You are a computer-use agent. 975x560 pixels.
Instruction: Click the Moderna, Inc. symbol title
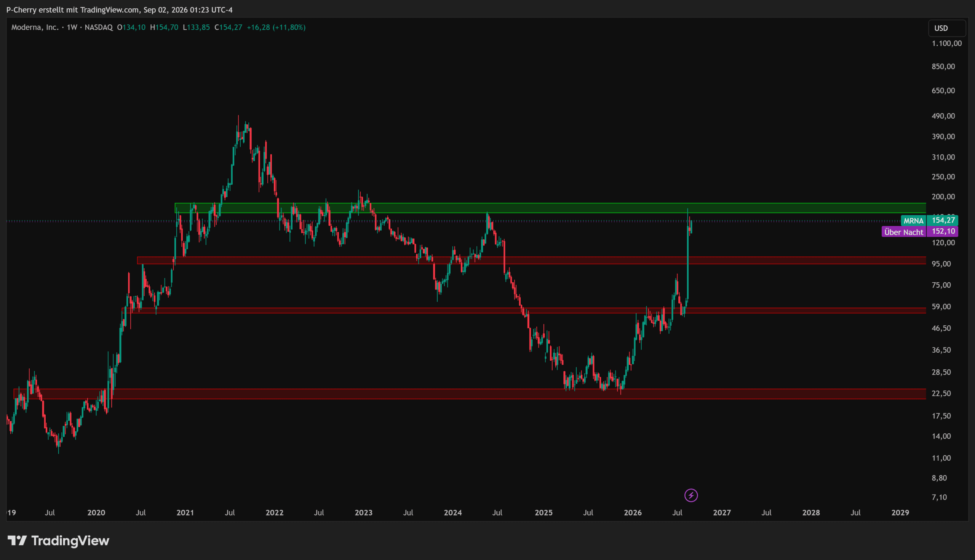click(x=35, y=27)
